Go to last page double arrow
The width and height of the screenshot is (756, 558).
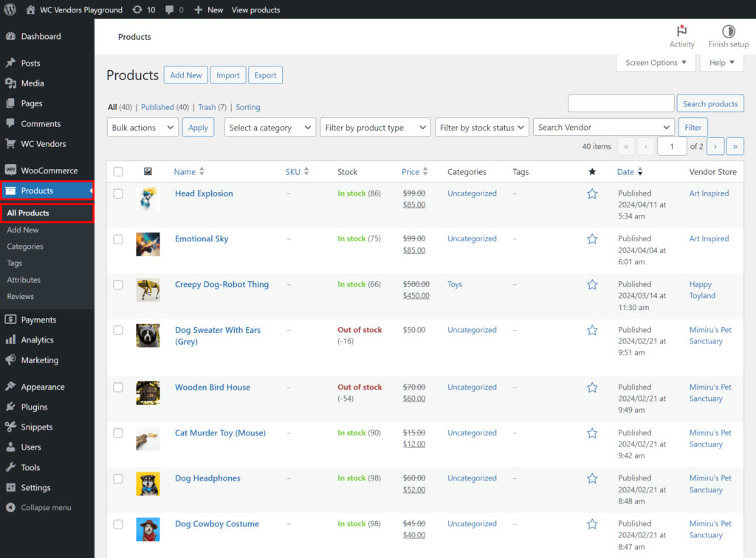735,146
